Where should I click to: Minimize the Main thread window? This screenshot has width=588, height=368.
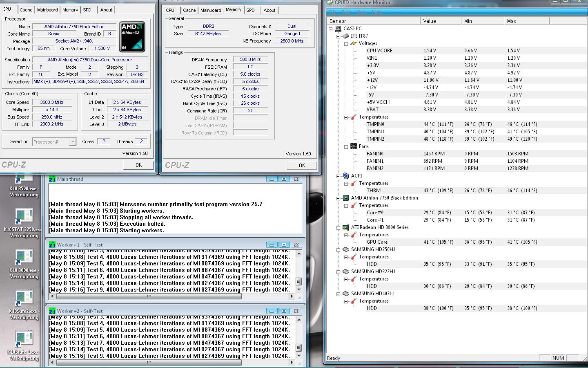pyautogui.click(x=272, y=179)
